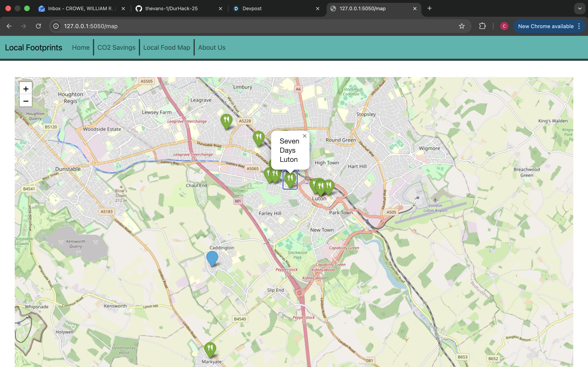Image resolution: width=588 pixels, height=367 pixels.
Task: Expand the tab search dropdown arrow
Action: [579, 9]
